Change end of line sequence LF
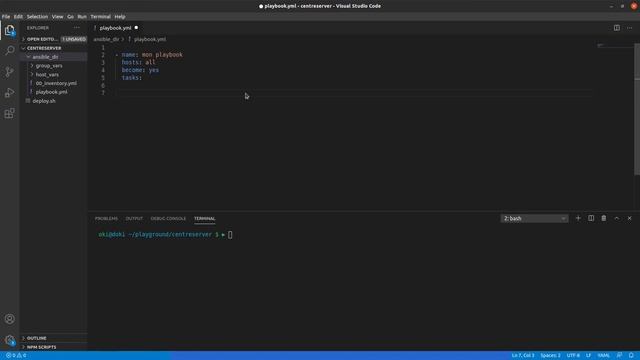This screenshot has width=640, height=360. 588,356
